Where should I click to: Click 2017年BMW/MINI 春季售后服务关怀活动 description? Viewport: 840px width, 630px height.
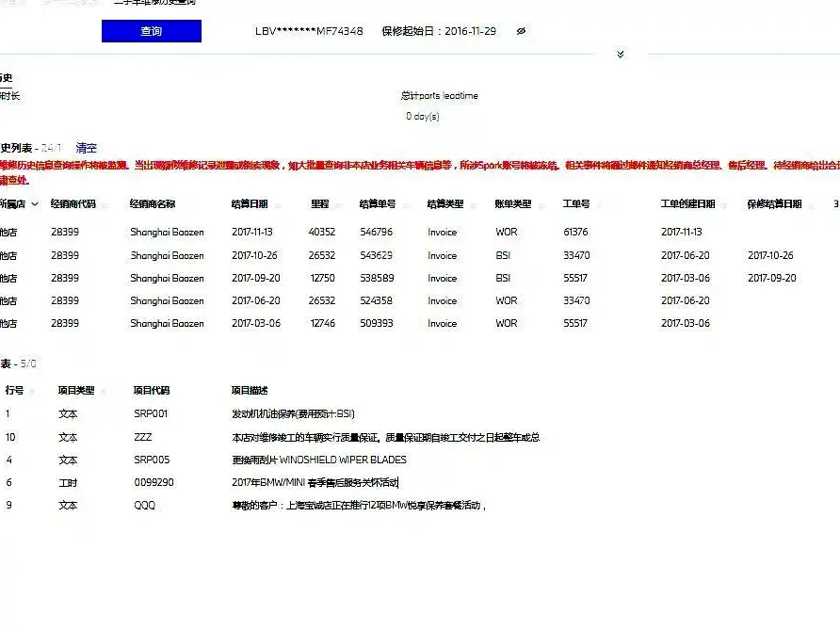315,482
